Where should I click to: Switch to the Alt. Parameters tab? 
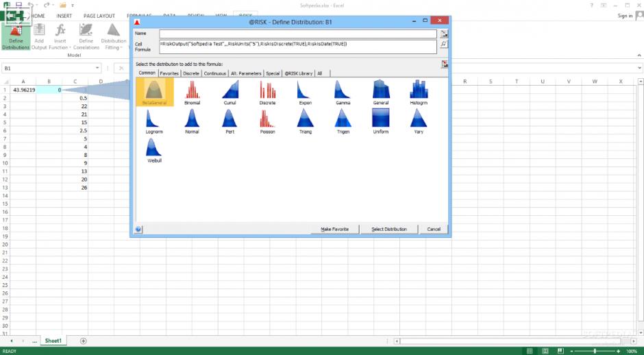[246, 73]
